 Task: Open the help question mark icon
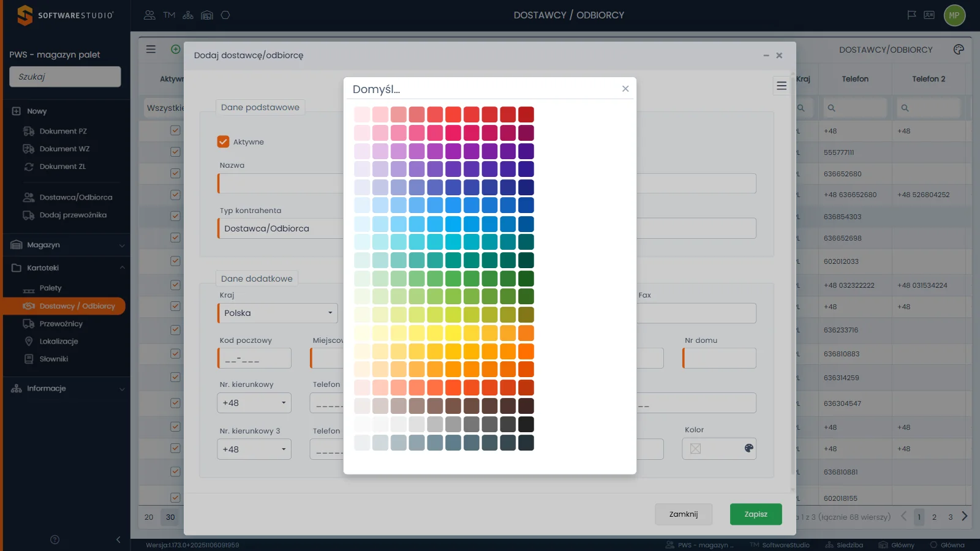coord(55,539)
